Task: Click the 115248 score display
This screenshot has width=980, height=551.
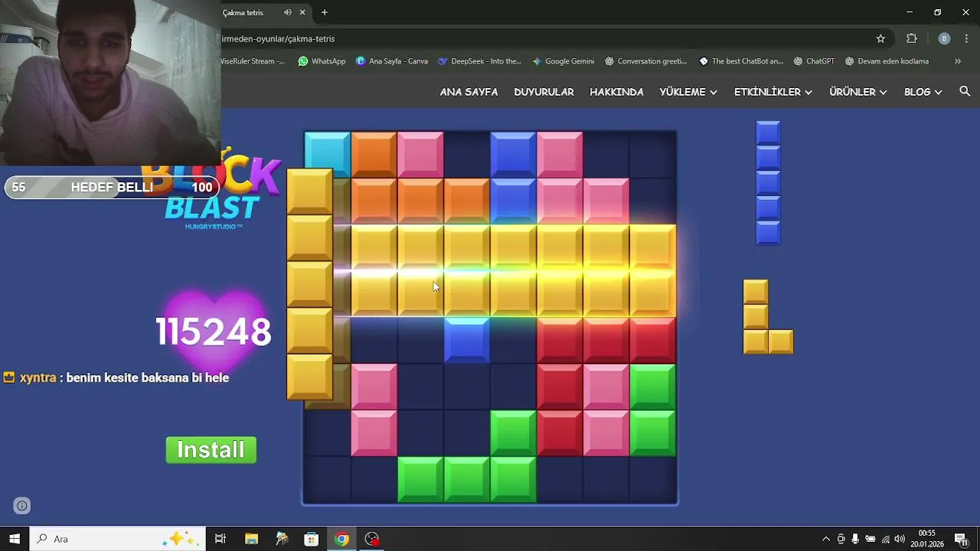Action: click(214, 332)
